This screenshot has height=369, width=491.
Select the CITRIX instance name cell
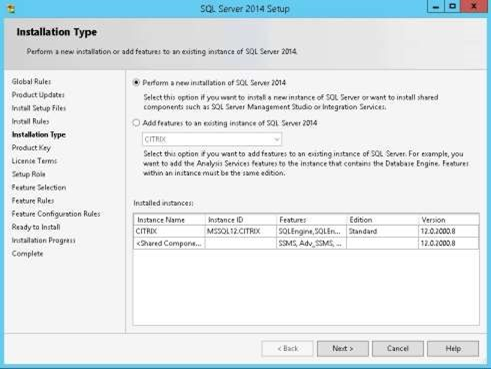point(169,231)
